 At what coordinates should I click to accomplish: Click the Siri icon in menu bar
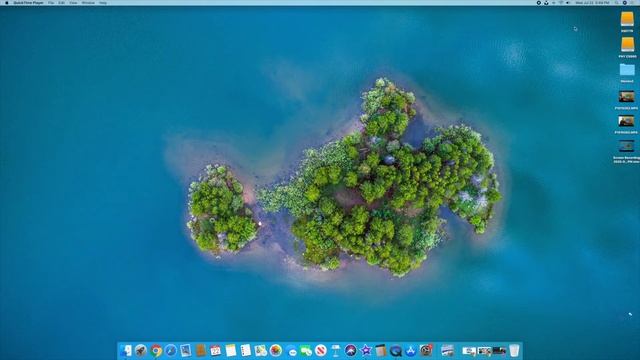tap(624, 3)
